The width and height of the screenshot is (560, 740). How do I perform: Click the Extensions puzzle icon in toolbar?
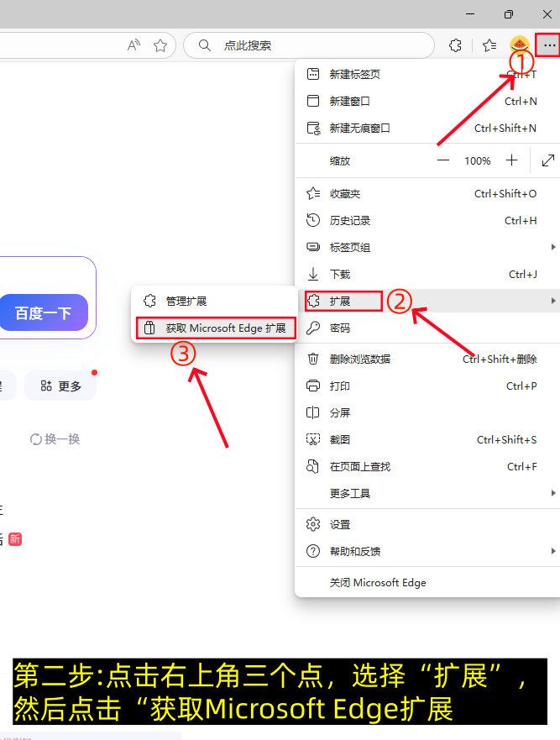pos(455,45)
